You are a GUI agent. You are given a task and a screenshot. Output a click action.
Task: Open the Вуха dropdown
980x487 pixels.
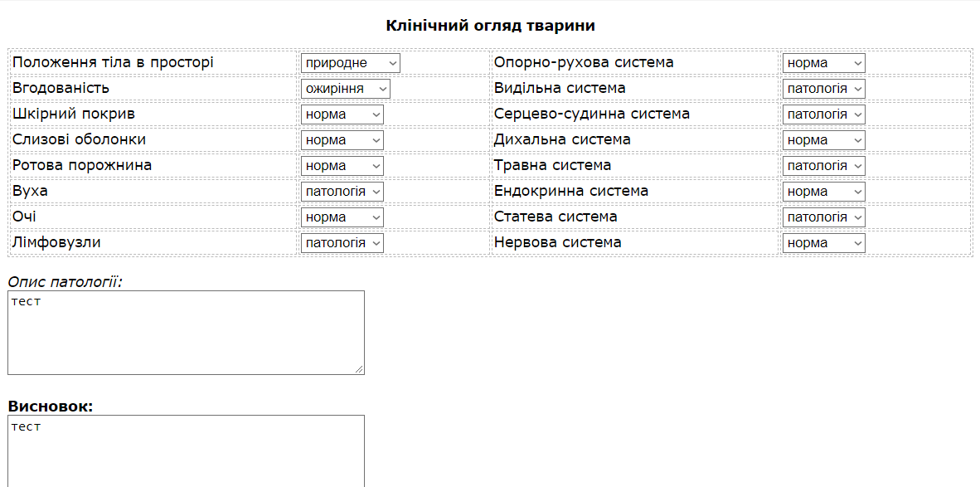pyautogui.click(x=342, y=192)
